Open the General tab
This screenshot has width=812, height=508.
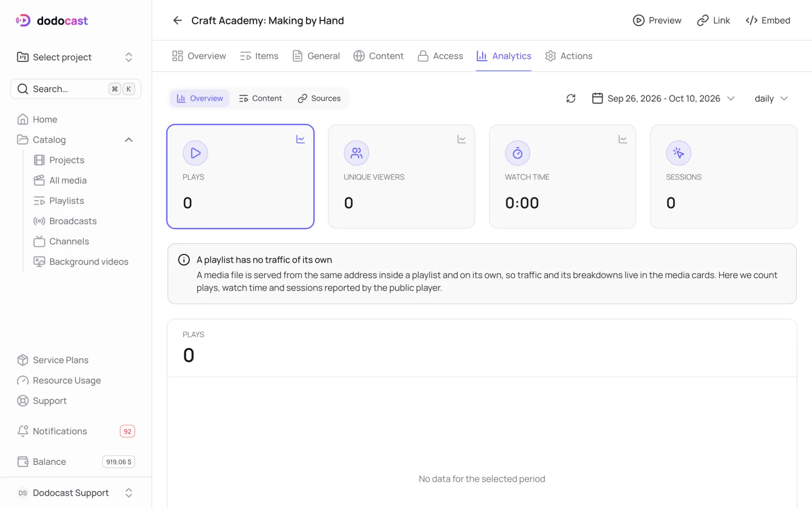click(316, 56)
